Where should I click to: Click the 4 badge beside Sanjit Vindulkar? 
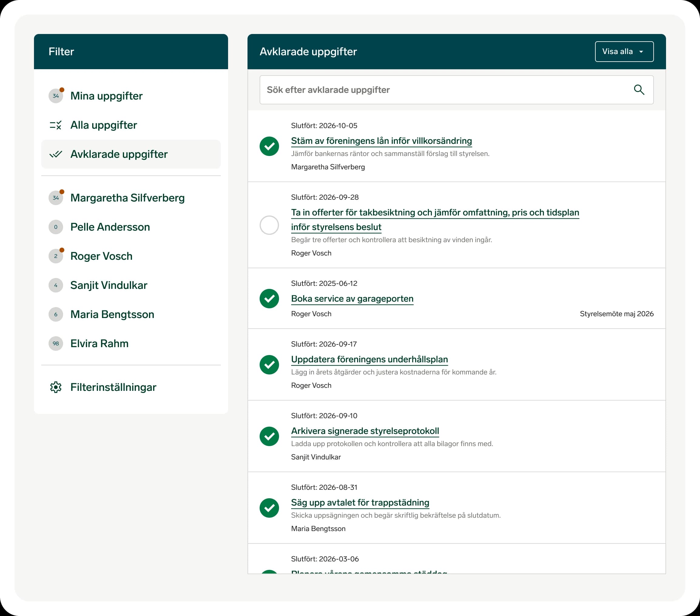coord(56,285)
